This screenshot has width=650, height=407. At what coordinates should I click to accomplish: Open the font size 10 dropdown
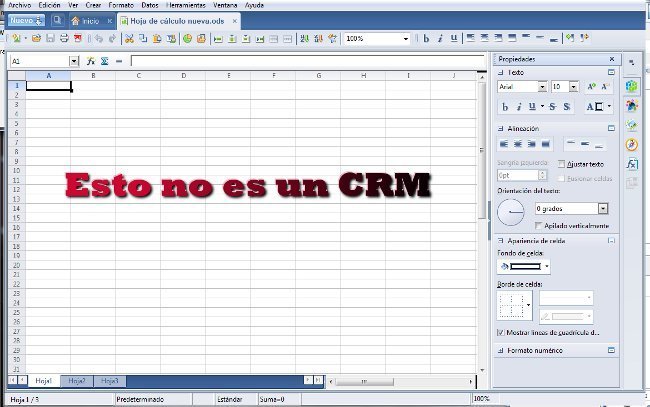(574, 87)
